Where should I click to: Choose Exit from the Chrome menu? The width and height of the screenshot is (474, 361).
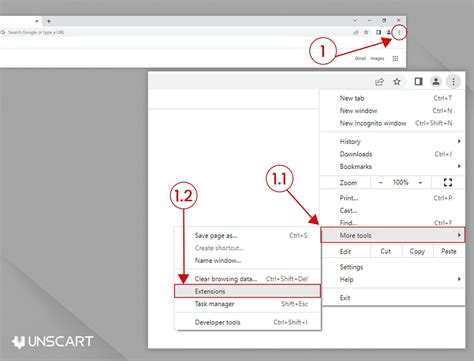[392, 298]
